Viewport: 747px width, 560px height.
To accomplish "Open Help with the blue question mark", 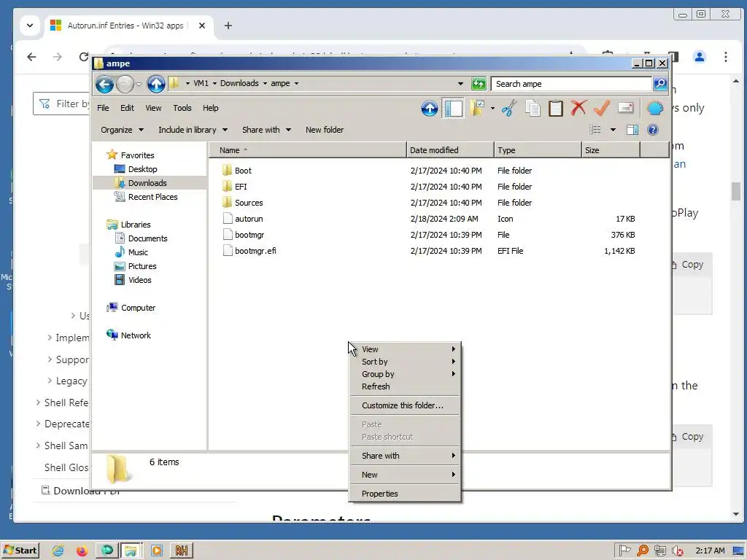I will pyautogui.click(x=653, y=130).
